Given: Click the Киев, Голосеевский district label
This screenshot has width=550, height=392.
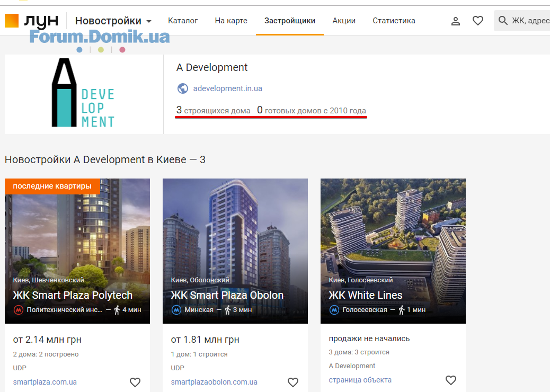Looking at the screenshot, I should (x=361, y=280).
